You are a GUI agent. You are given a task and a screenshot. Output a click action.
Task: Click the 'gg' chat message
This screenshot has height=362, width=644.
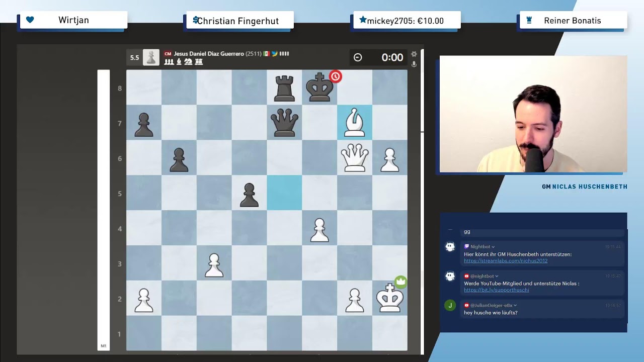click(x=467, y=232)
